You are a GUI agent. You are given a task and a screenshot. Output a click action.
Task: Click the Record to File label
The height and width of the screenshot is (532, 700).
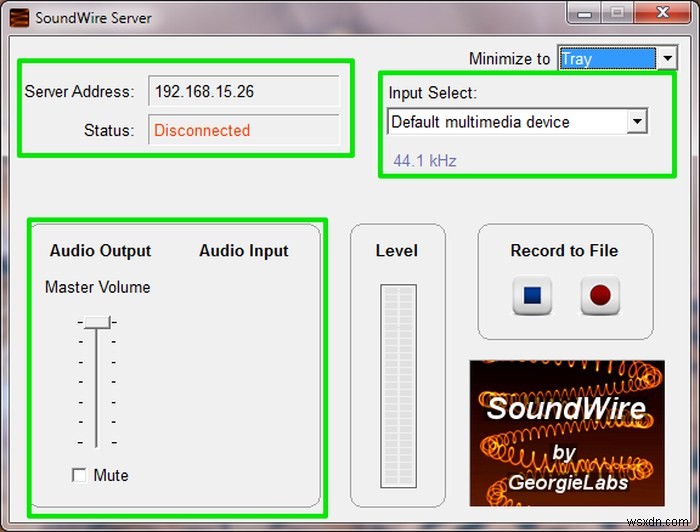pyautogui.click(x=564, y=250)
